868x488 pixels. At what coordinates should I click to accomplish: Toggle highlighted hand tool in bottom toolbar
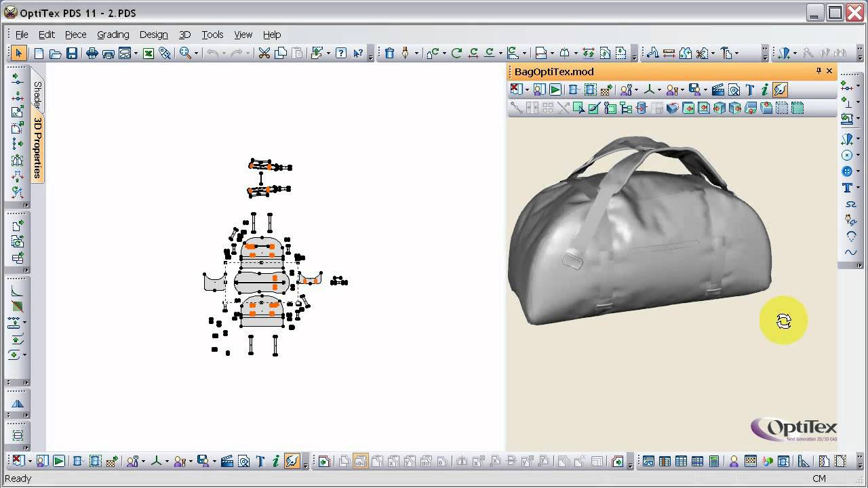292,462
